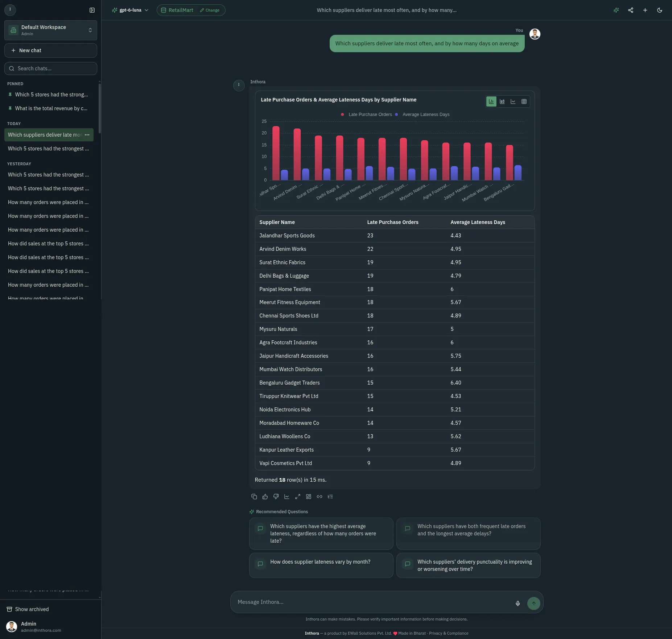Click the sidebar chat list scrollbar
This screenshot has height=639, width=672.
[x=100, y=109]
